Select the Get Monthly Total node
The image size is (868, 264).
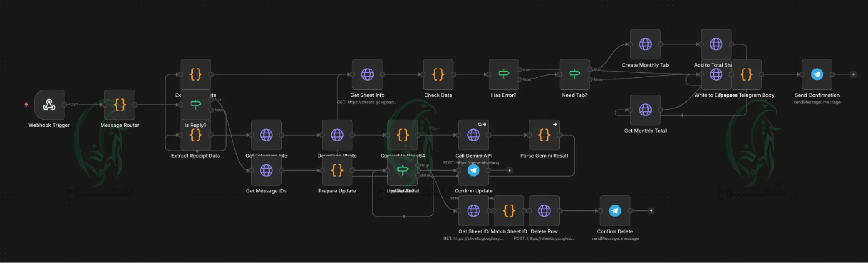645,110
